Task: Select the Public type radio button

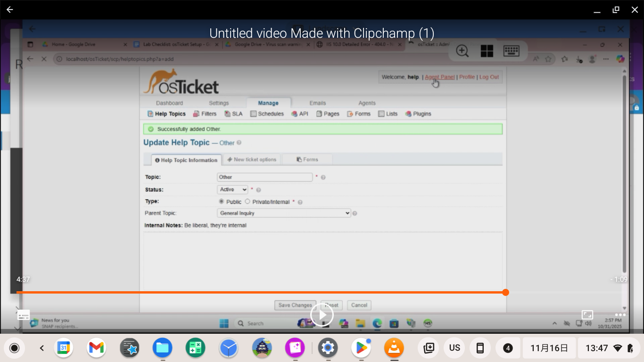Action: (221, 202)
